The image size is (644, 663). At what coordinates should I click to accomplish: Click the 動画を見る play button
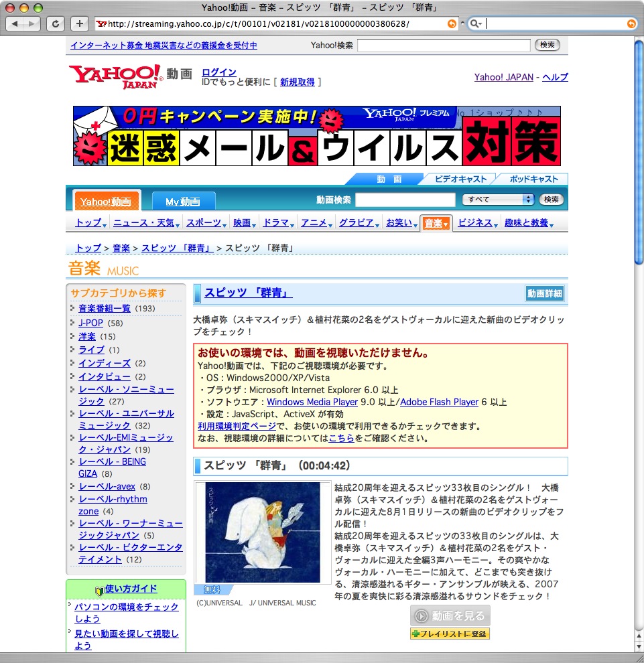pyautogui.click(x=450, y=615)
